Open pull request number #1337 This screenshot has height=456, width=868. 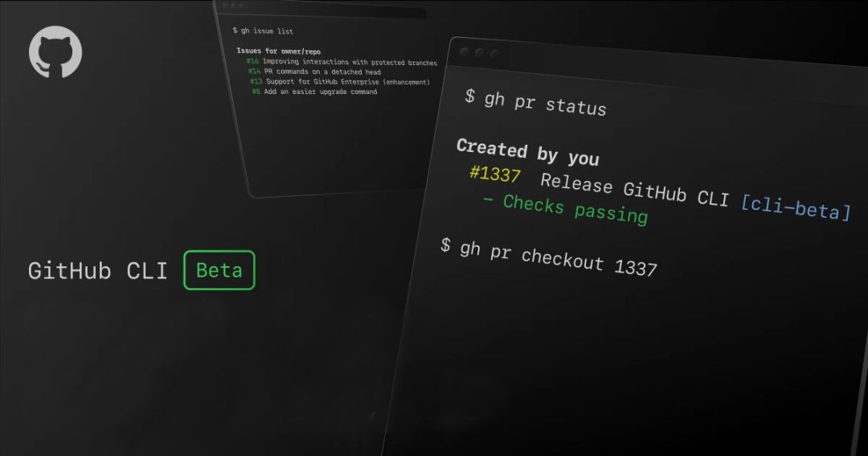click(495, 175)
